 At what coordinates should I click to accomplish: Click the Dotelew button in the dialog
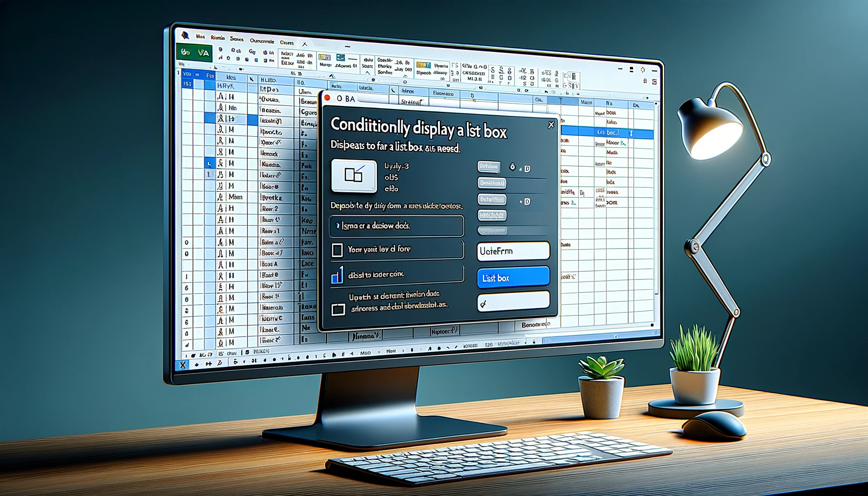tap(489, 167)
